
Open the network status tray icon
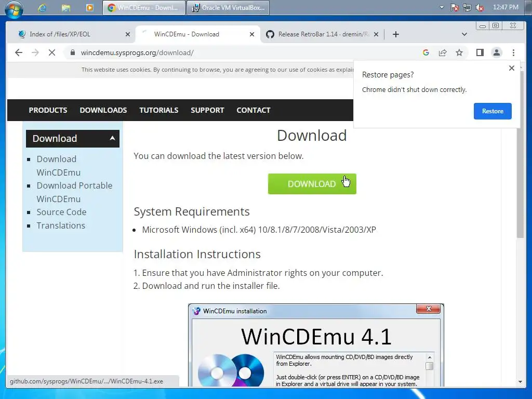(x=467, y=7)
